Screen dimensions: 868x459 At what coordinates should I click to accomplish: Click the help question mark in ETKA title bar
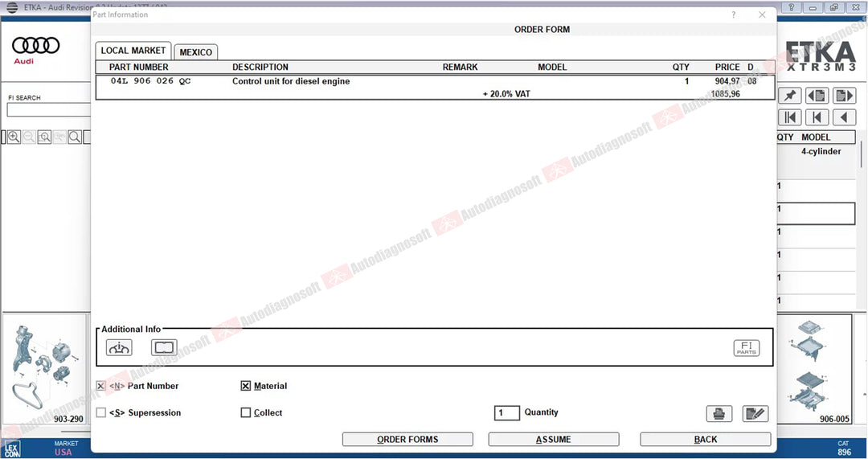point(791,7)
